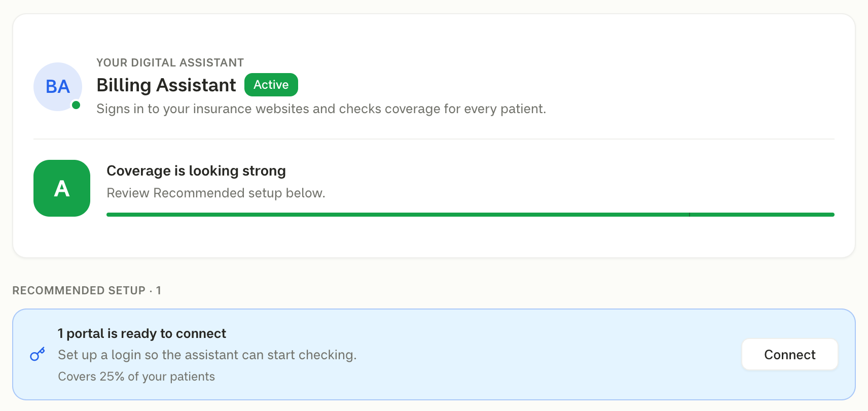Click the Active status badge

click(271, 85)
